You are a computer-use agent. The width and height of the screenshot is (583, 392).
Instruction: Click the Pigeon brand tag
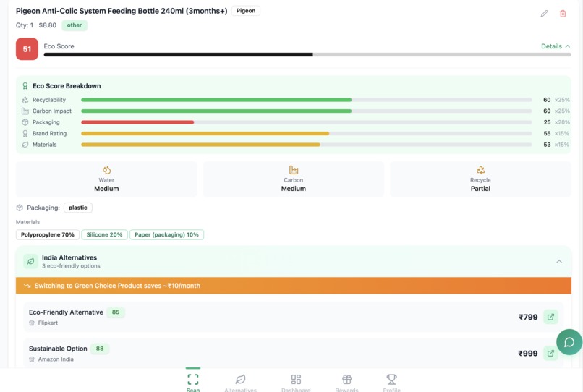coord(246,11)
